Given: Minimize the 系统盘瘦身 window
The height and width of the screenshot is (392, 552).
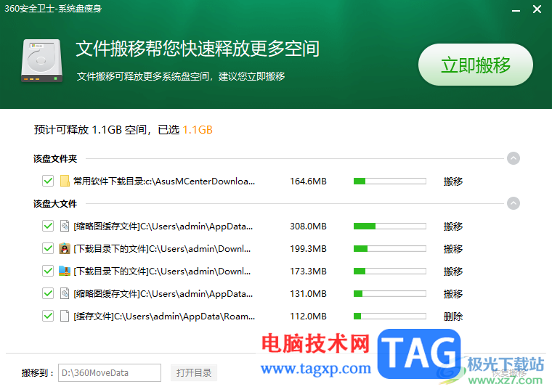Looking at the screenshot, I should click(516, 10).
